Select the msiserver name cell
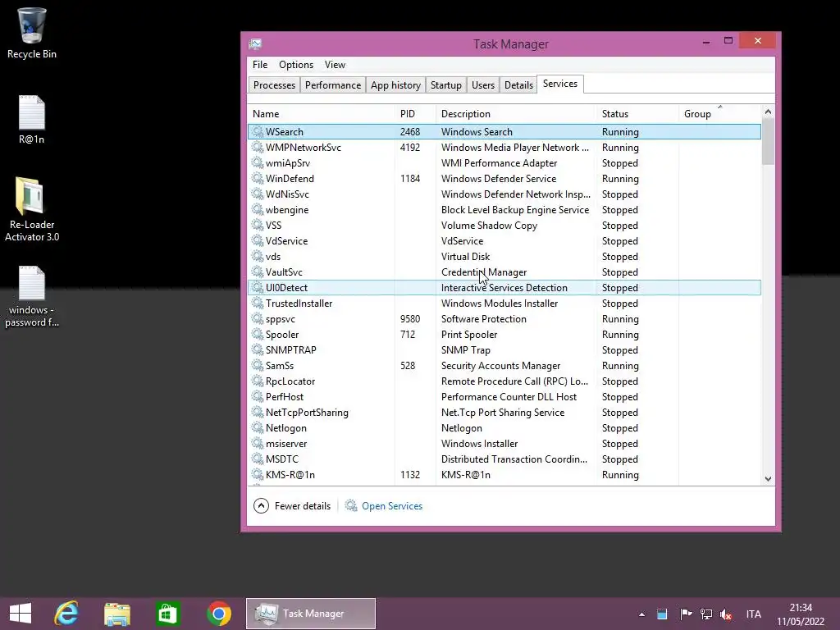 (286, 444)
